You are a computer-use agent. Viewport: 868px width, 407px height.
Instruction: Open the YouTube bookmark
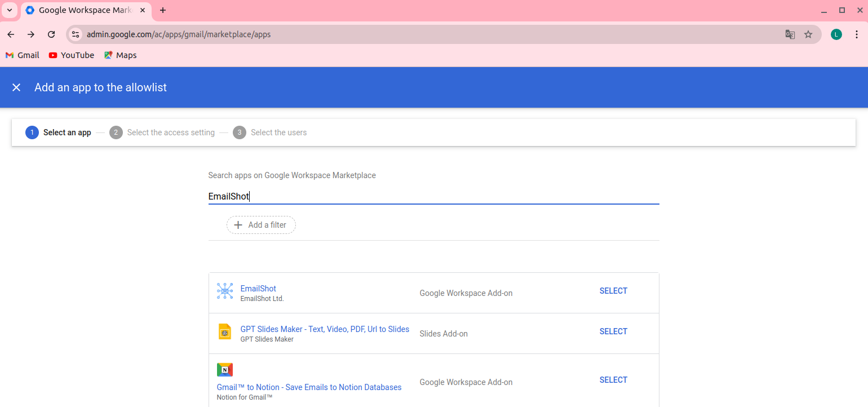[72, 55]
